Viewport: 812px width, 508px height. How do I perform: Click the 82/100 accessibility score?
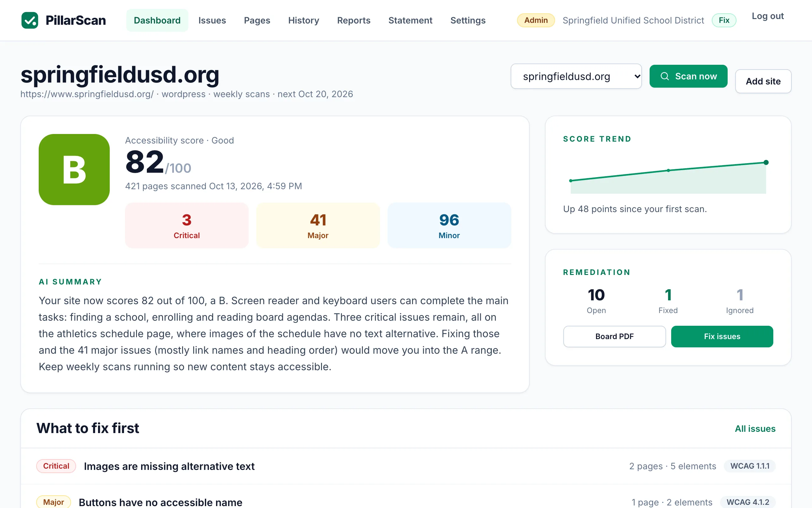158,163
